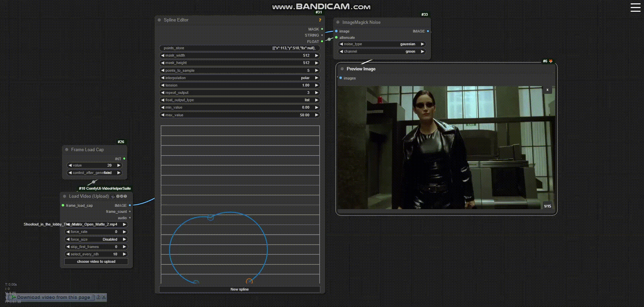
Task: Close the preview image with the x button
Action: point(547,90)
